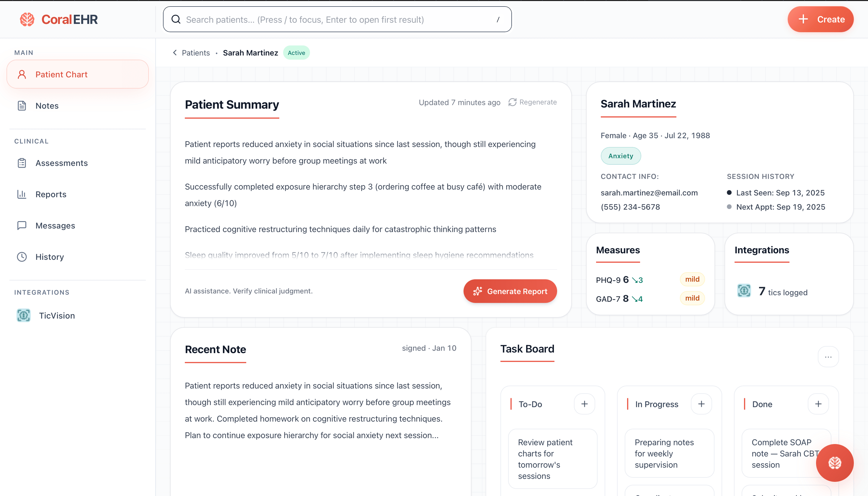The image size is (868, 496).
Task: Add a card to the To-Do column
Action: coord(584,404)
